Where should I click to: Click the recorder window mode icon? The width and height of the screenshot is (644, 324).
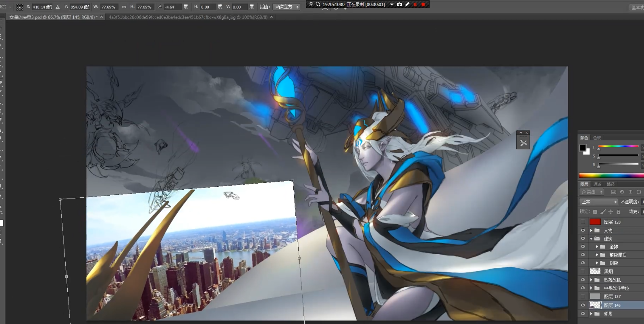311,4
